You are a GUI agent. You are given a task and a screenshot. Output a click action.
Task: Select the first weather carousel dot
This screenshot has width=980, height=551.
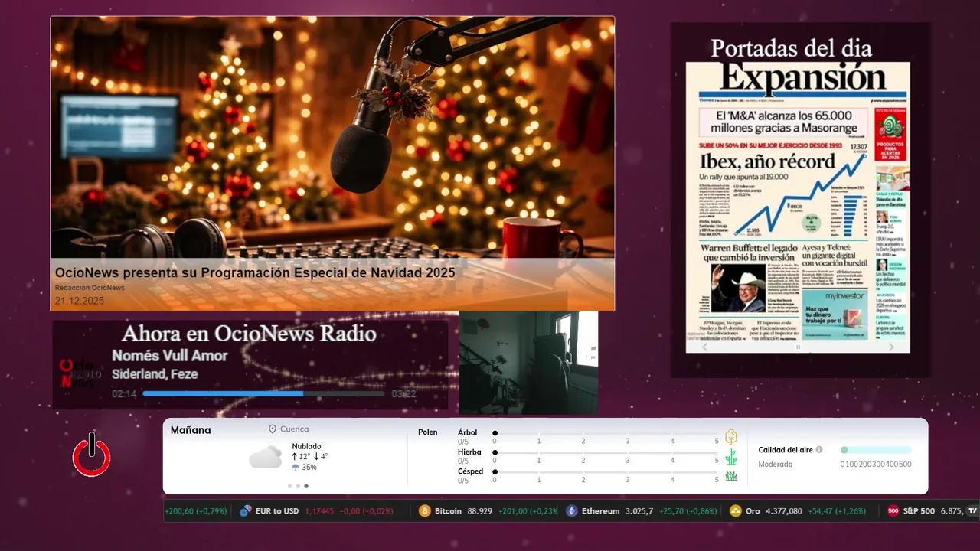click(x=290, y=486)
